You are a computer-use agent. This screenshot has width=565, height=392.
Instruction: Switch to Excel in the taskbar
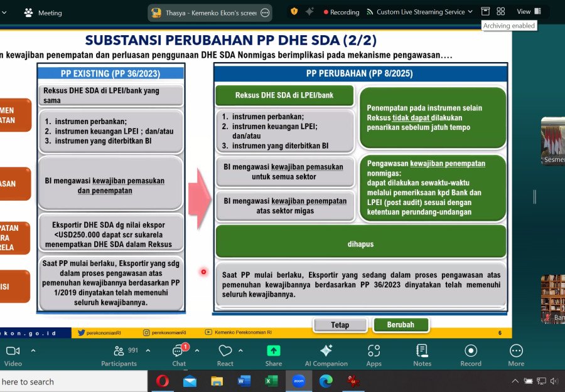[x=271, y=381]
